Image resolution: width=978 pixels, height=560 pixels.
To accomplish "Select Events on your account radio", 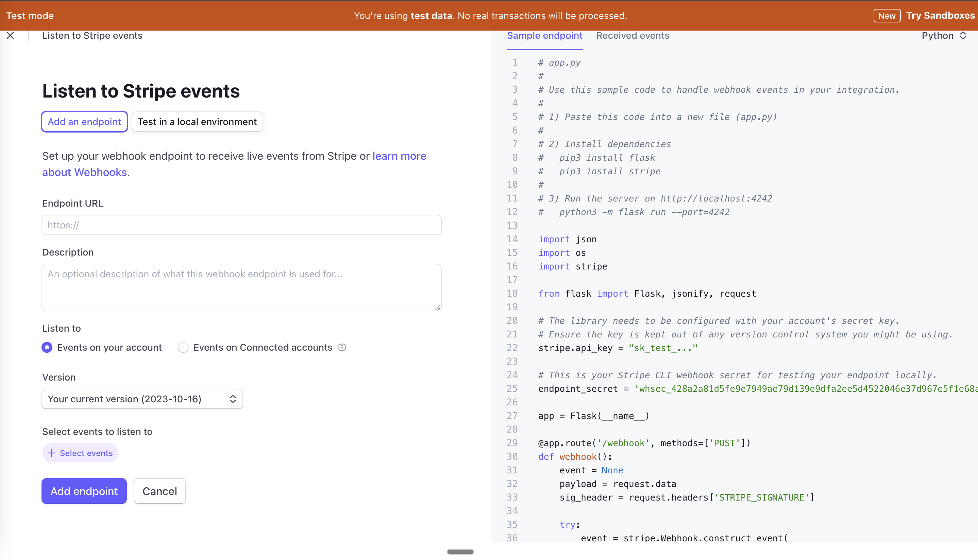I will (x=47, y=347).
